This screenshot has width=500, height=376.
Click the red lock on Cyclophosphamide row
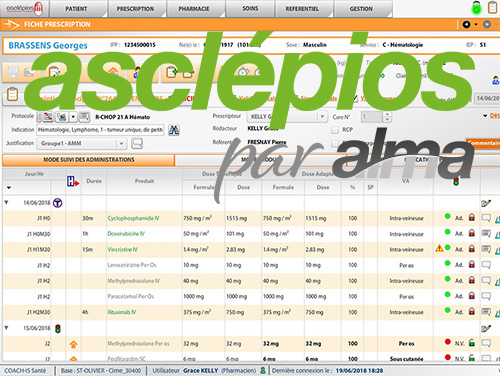coord(471,217)
